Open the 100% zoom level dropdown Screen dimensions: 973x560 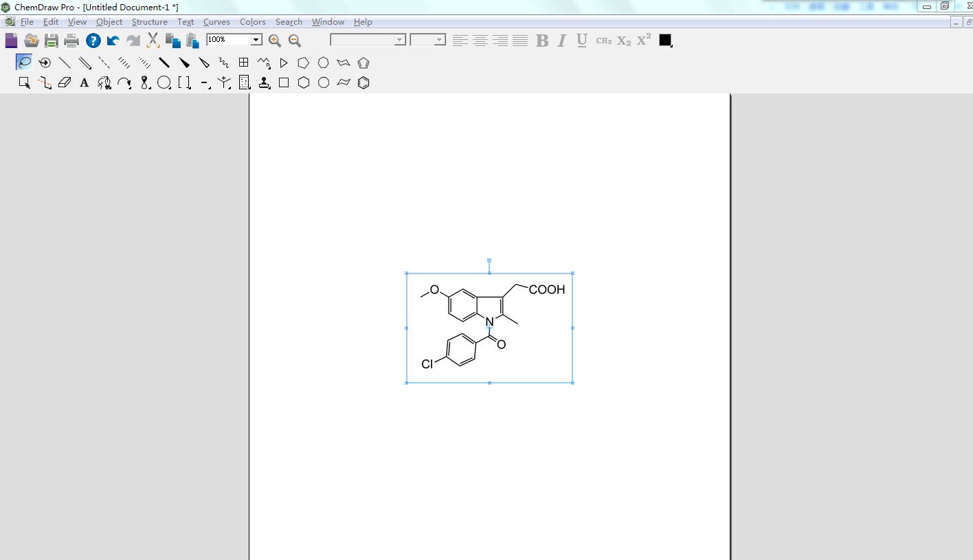click(256, 40)
